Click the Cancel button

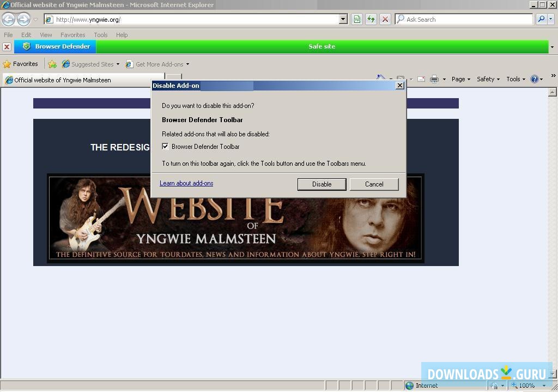pyautogui.click(x=374, y=184)
